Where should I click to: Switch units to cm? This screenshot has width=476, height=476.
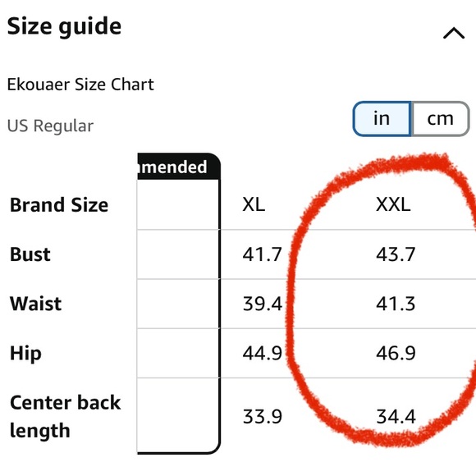[441, 119]
